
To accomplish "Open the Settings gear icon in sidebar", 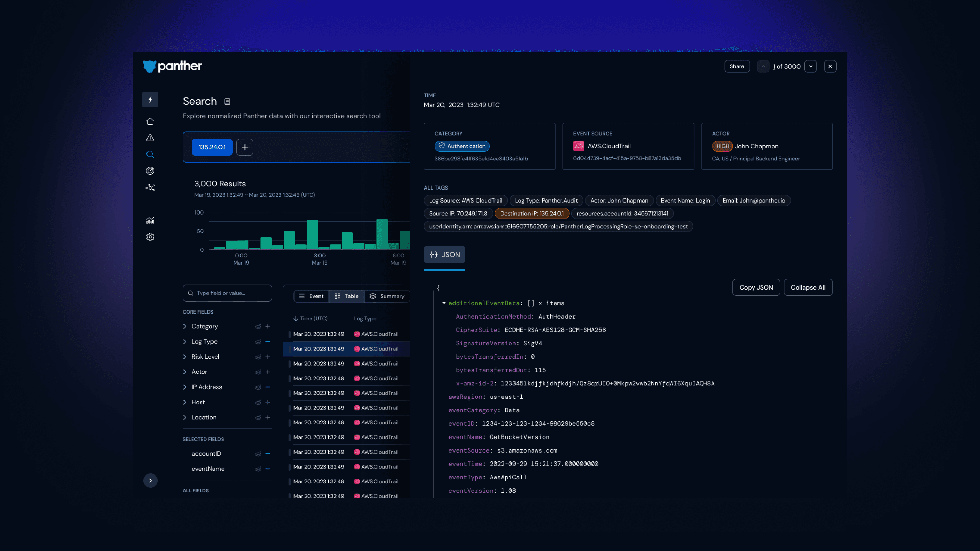I will click(x=150, y=237).
